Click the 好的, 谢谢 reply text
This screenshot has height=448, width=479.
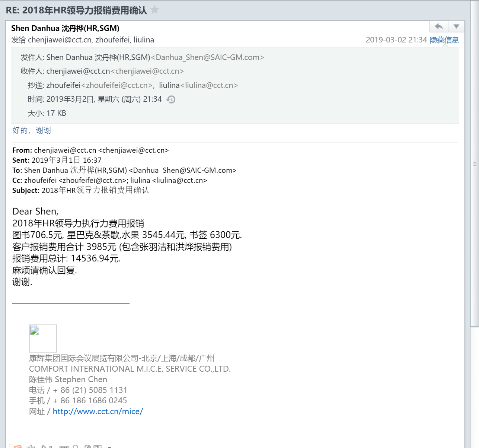[32, 130]
